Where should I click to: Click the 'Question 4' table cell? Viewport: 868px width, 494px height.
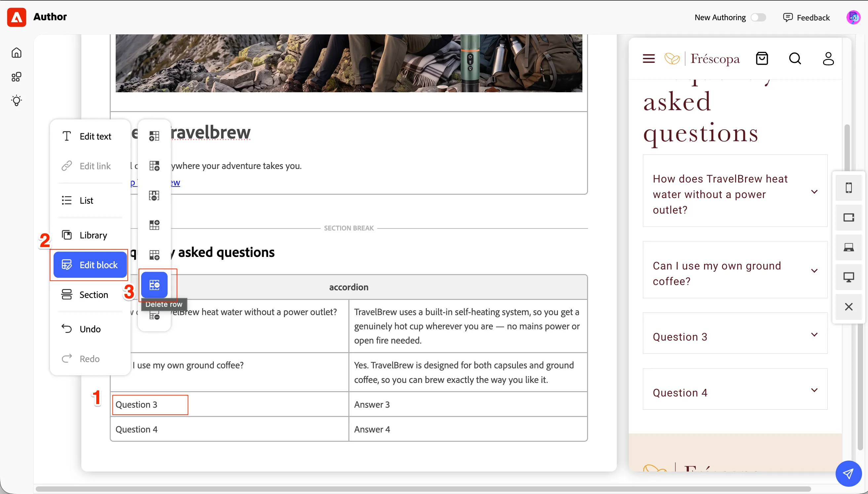(229, 430)
